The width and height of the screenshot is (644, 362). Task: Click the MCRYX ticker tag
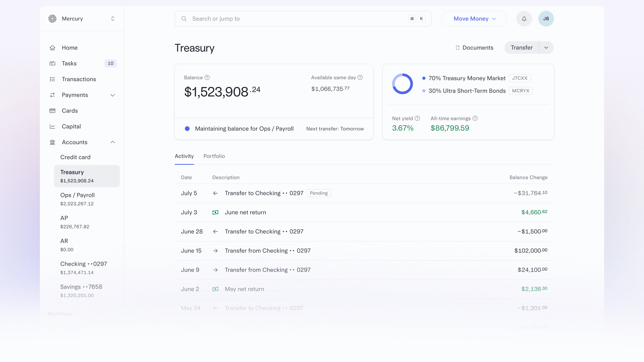pyautogui.click(x=520, y=91)
